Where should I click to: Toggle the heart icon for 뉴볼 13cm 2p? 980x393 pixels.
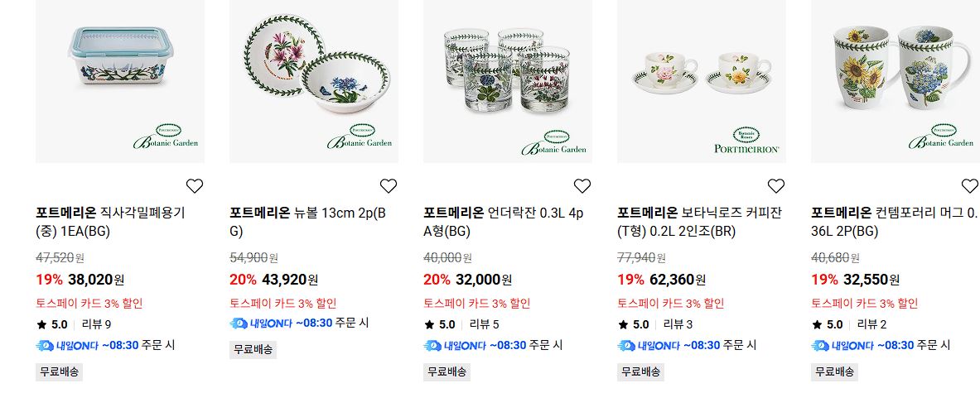[x=389, y=186]
